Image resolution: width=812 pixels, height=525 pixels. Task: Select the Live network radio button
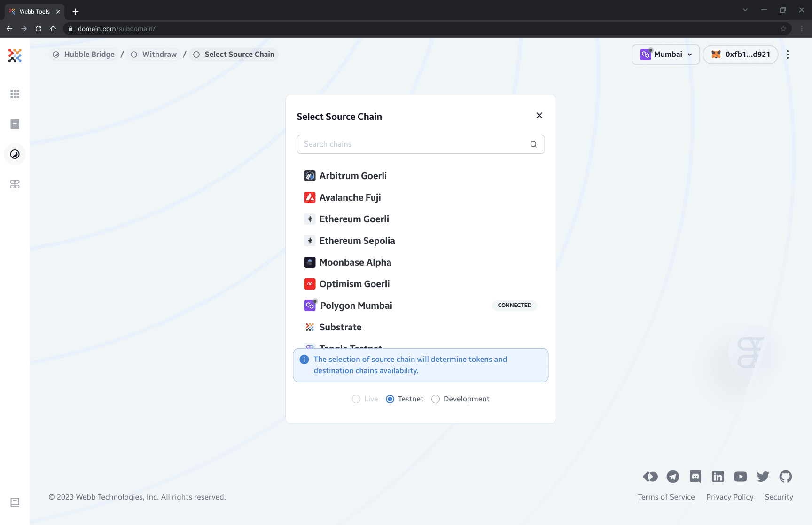[x=356, y=399]
